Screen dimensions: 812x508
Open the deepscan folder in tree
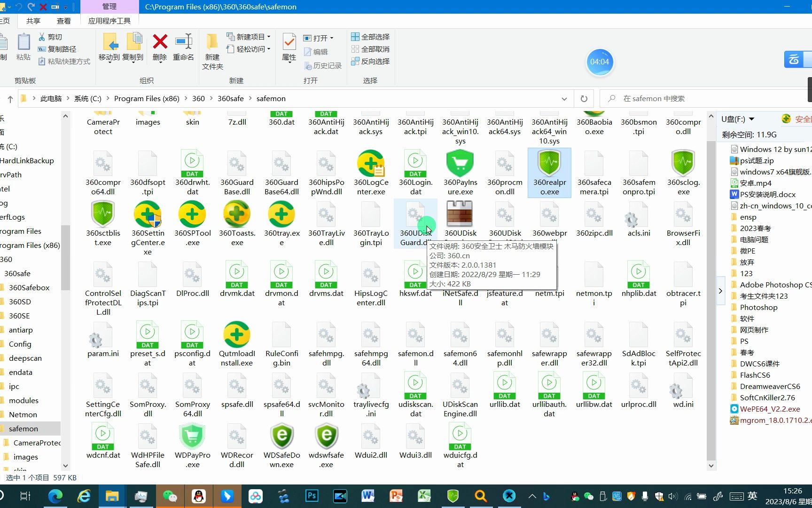coord(25,358)
